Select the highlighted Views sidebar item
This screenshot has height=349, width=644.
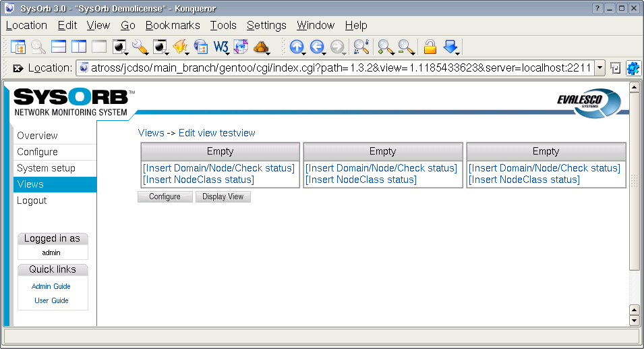[x=55, y=184]
